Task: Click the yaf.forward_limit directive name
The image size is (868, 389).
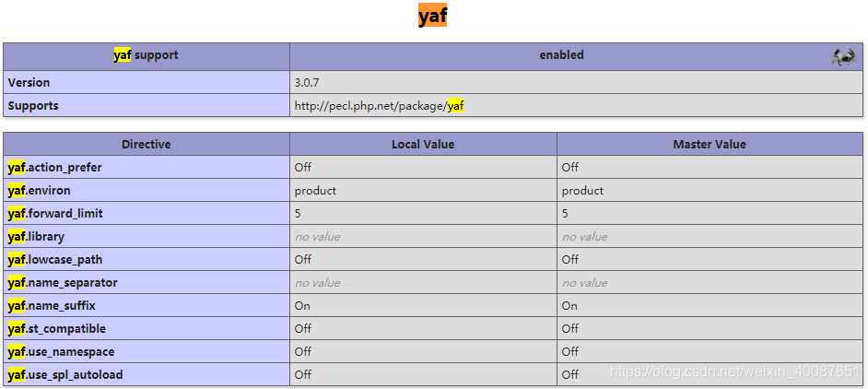Action: 55,214
